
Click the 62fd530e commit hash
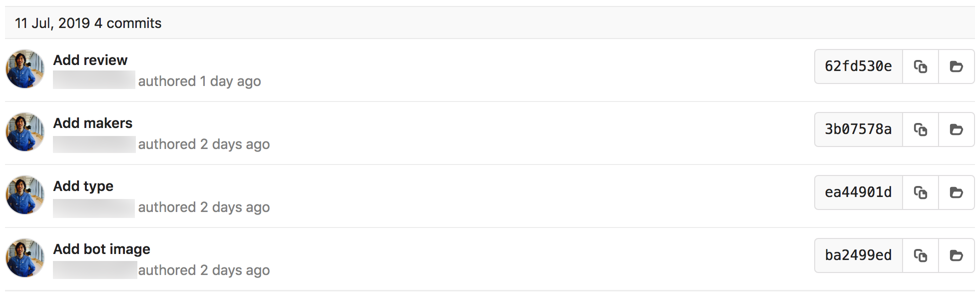(x=858, y=66)
